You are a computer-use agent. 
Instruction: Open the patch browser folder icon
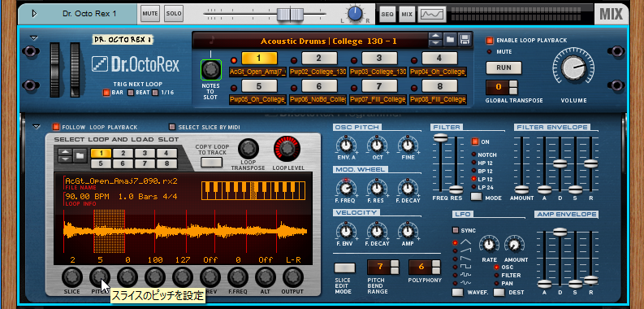click(x=450, y=40)
